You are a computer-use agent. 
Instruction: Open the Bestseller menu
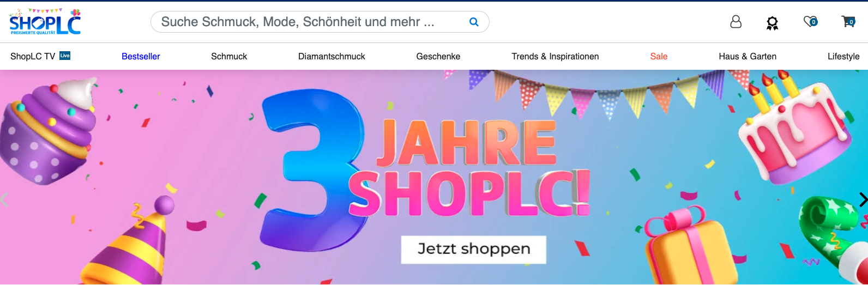pyautogui.click(x=141, y=56)
